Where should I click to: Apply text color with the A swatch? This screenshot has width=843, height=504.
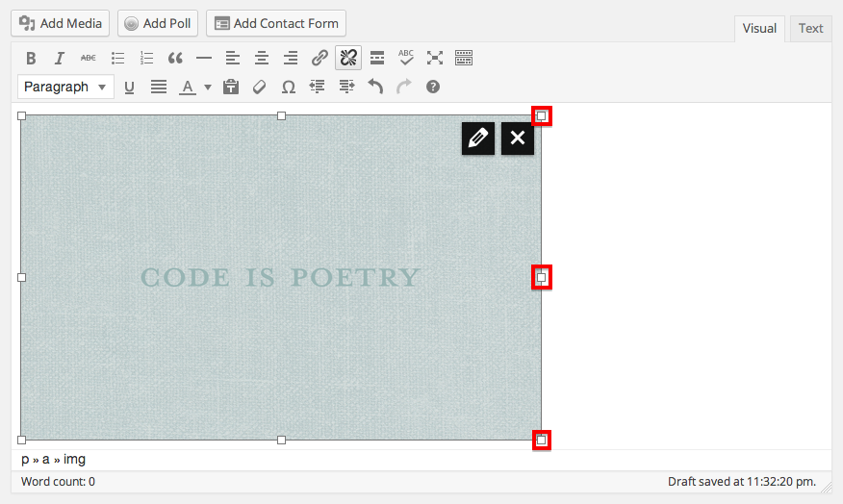[x=187, y=87]
